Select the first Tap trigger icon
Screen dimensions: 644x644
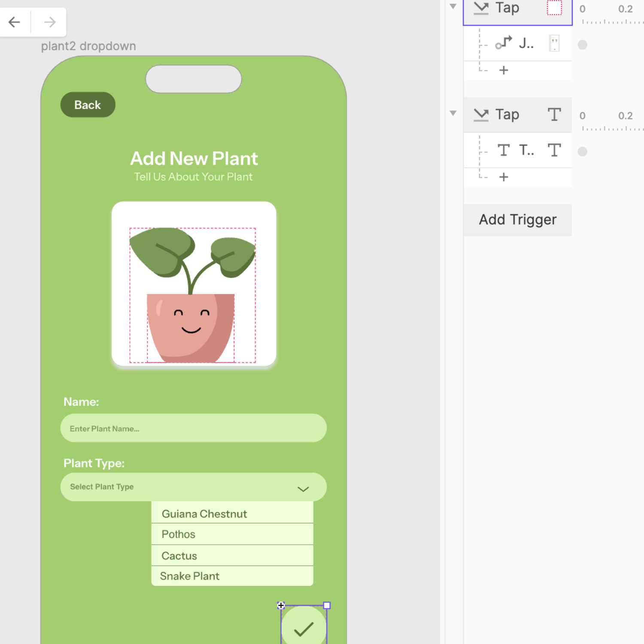482,8
